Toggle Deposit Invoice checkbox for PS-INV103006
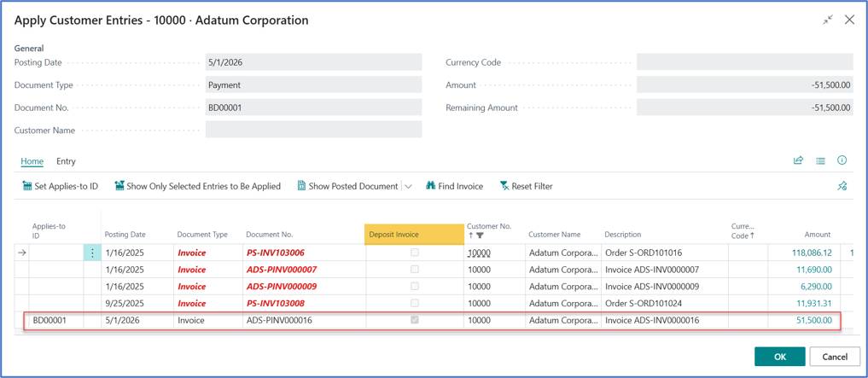The height and width of the screenshot is (378, 868). click(x=415, y=253)
